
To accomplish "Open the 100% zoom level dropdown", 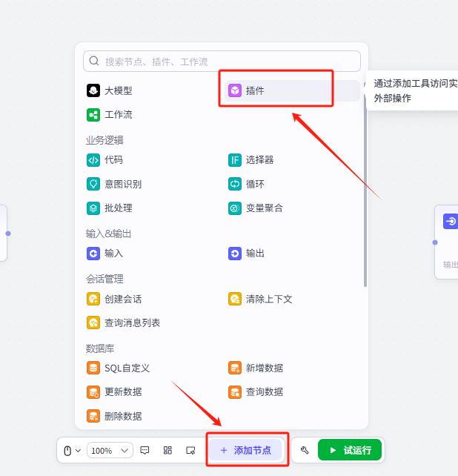I will [110, 450].
